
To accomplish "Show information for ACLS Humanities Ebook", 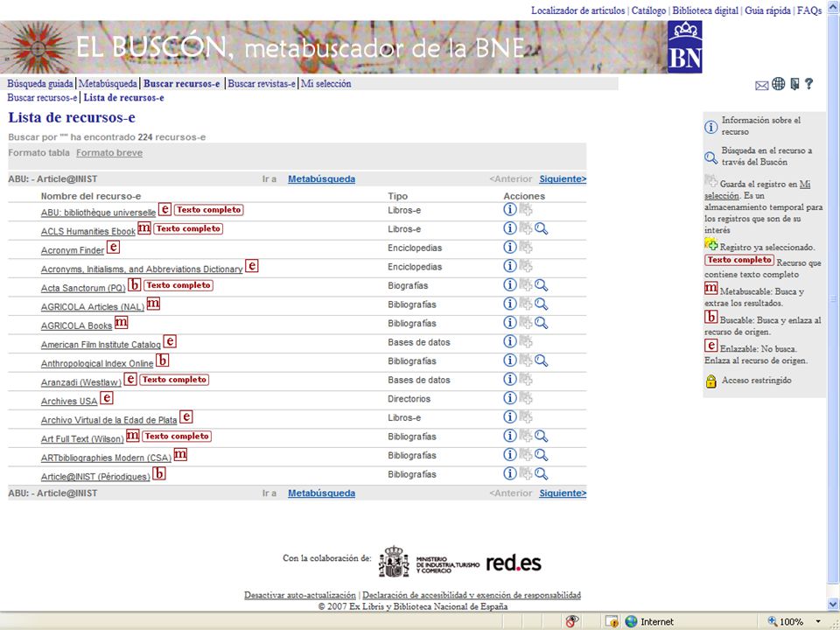I will (509, 228).
